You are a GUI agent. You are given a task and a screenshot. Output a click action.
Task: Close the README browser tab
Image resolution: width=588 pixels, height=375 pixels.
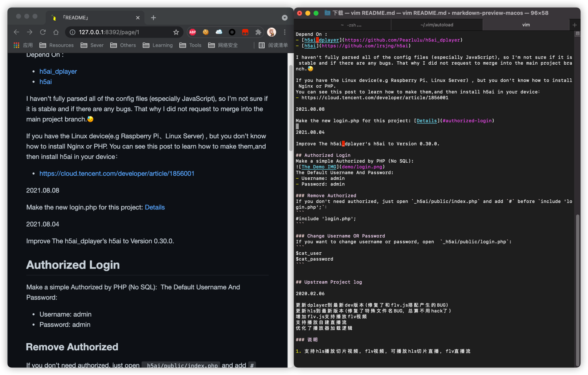point(138,17)
